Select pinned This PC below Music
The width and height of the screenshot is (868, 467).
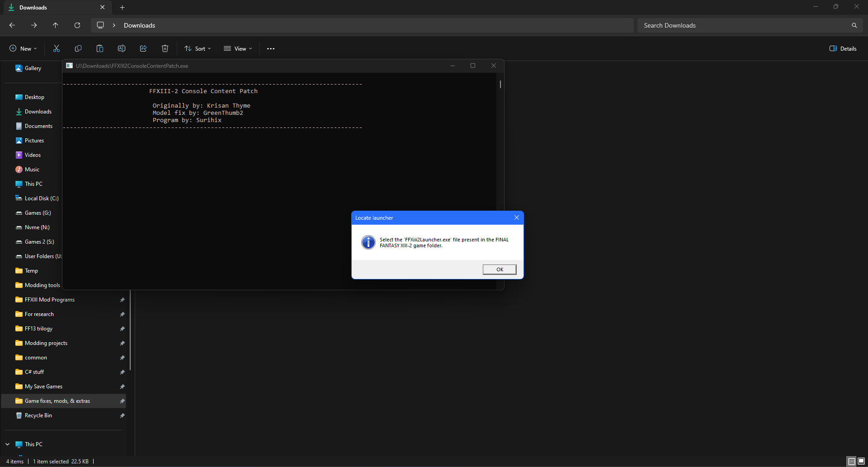pyautogui.click(x=33, y=184)
